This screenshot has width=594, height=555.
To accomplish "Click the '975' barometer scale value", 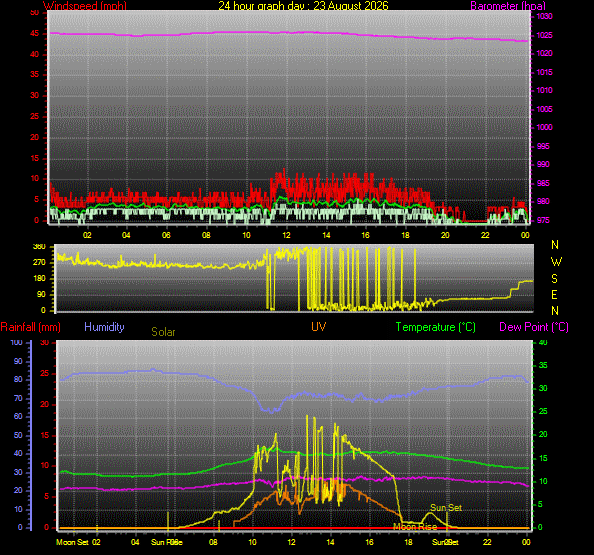I will [543, 220].
